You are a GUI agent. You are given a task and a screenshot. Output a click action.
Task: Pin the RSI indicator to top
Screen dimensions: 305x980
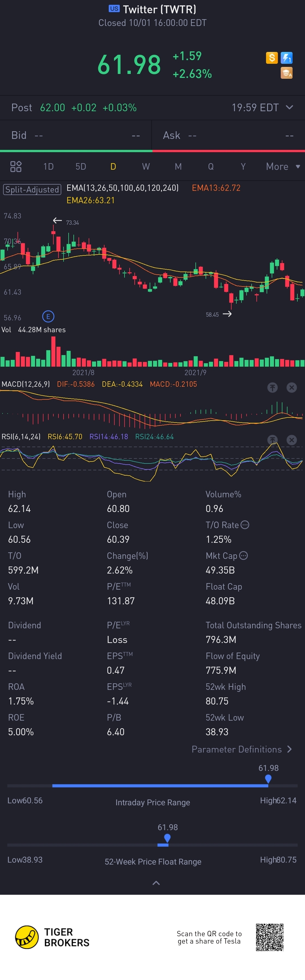(x=272, y=440)
